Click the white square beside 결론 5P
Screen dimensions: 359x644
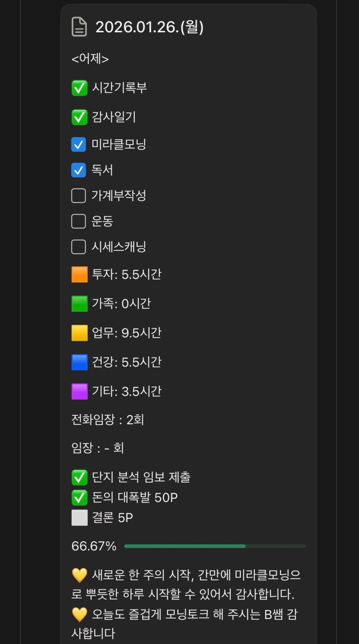click(79, 518)
